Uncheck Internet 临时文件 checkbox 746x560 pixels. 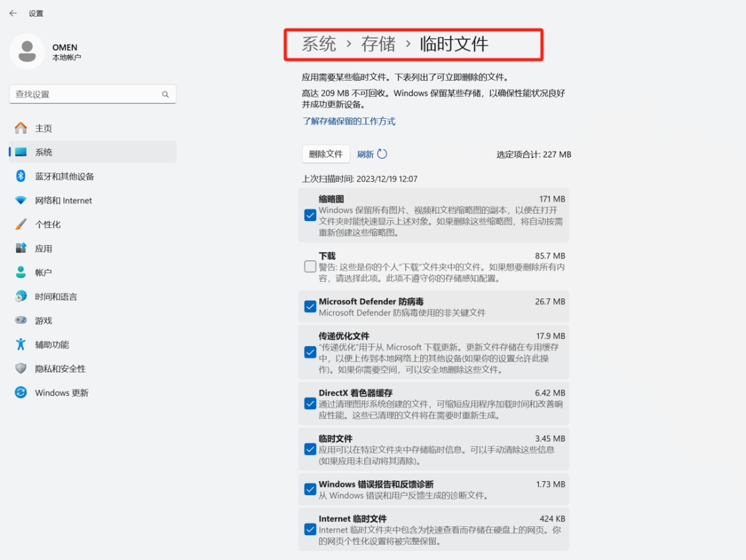tap(310, 530)
